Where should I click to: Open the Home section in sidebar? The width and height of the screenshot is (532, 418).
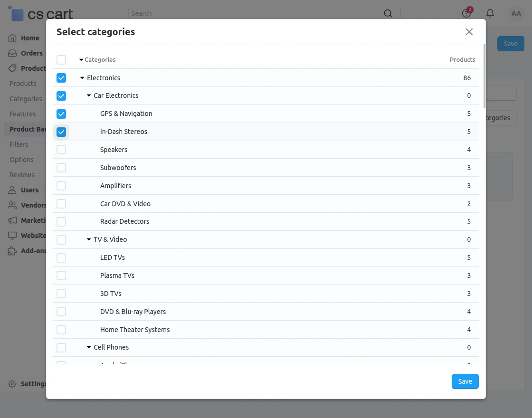click(12, 38)
